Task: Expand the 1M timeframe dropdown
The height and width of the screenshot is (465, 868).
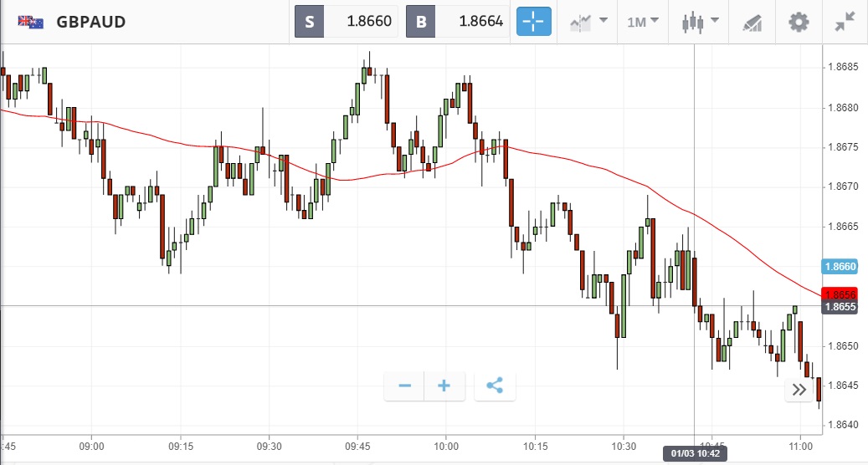Action: 643,22
